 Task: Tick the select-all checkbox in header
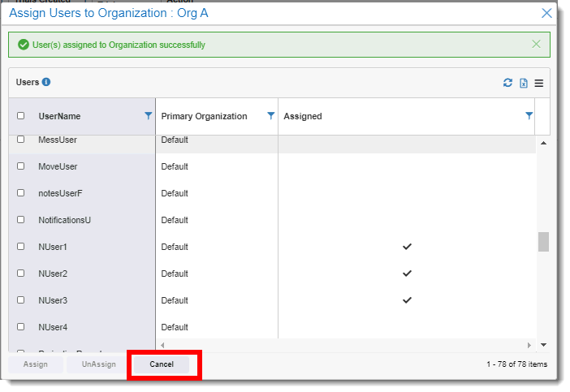(21, 116)
